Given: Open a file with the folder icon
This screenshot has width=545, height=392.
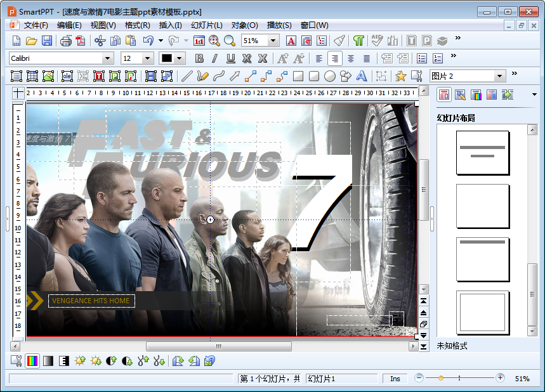Looking at the screenshot, I should pos(31,41).
